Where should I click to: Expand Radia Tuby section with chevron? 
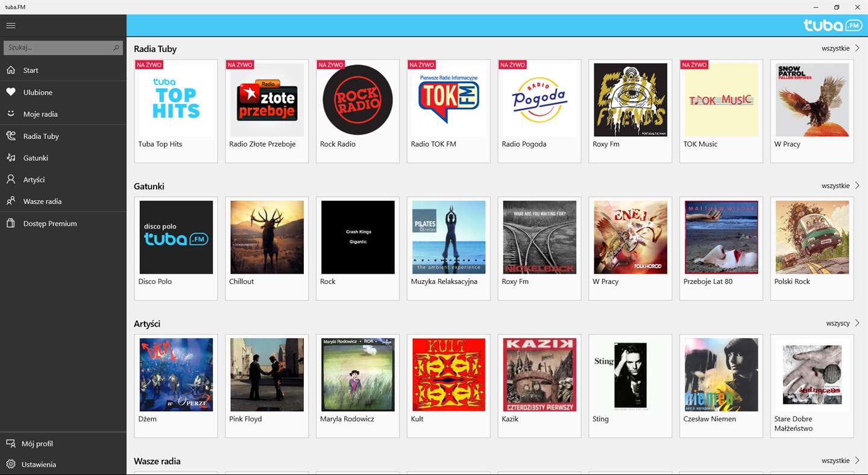[857, 48]
